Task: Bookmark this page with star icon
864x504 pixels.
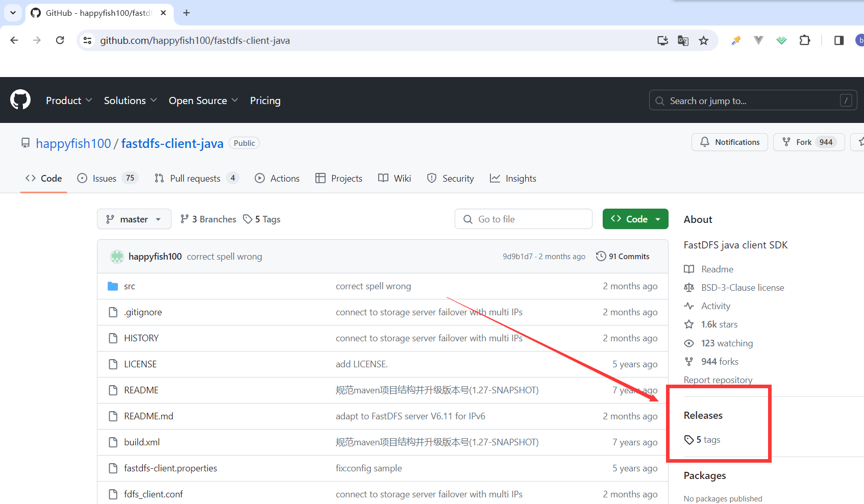Action: pos(704,41)
